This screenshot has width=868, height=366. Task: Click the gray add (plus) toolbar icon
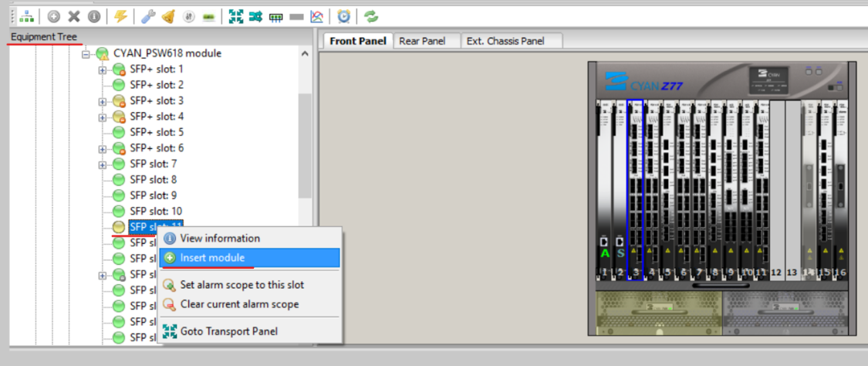click(54, 17)
